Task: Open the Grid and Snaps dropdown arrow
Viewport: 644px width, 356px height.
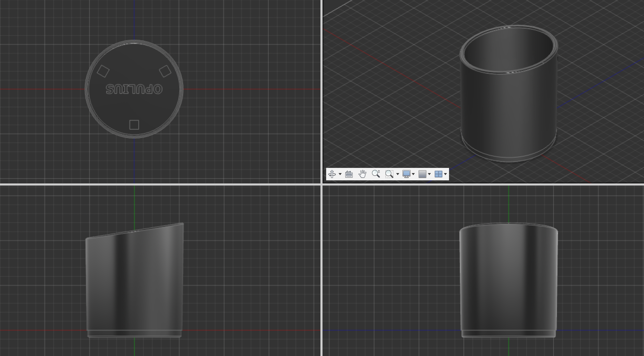Action: (429, 174)
